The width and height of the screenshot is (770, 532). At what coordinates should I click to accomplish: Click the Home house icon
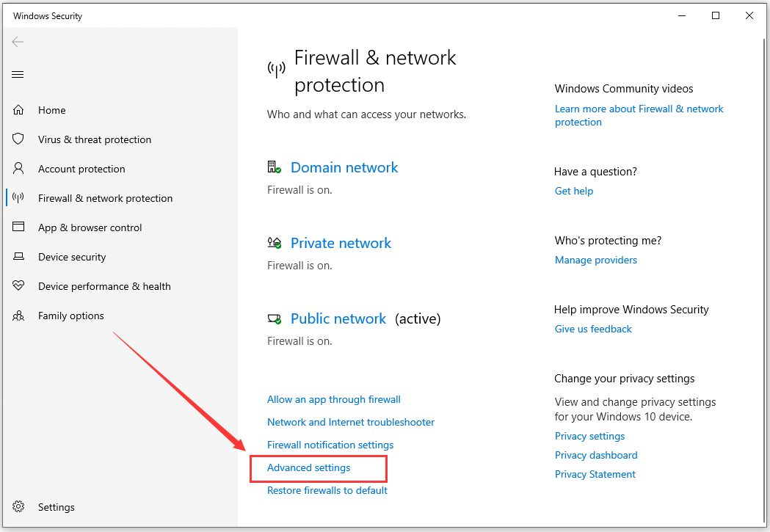tap(18, 110)
